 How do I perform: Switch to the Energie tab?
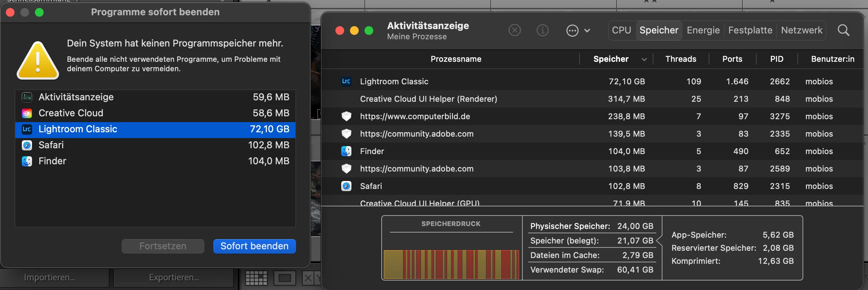coord(703,30)
